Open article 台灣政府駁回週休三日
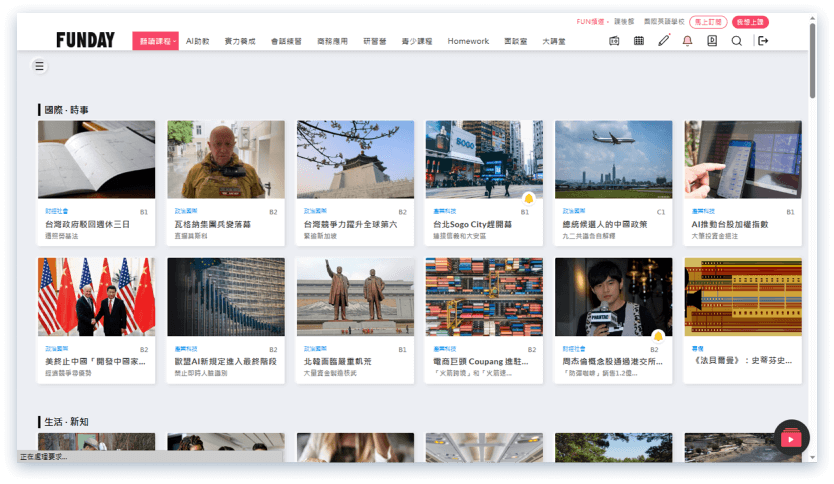The height and width of the screenshot is (484, 834). [87, 224]
